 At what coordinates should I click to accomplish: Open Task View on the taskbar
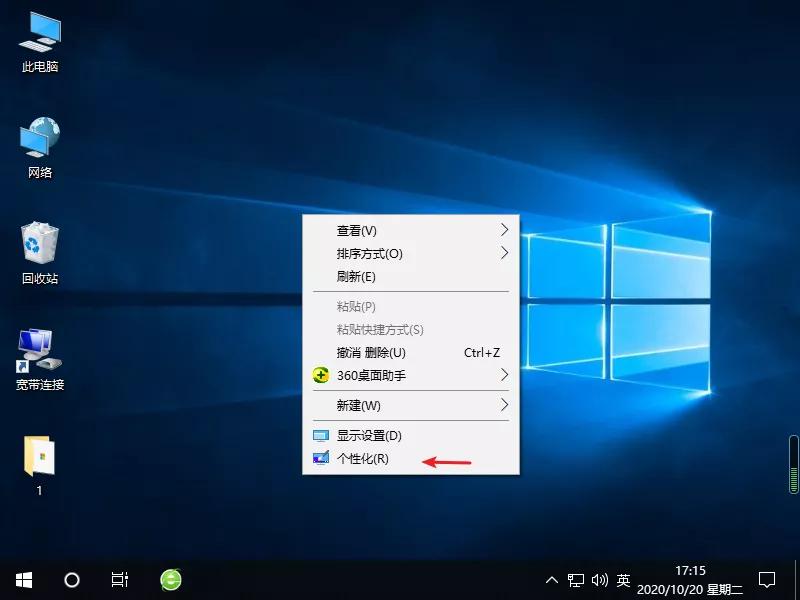click(120, 580)
